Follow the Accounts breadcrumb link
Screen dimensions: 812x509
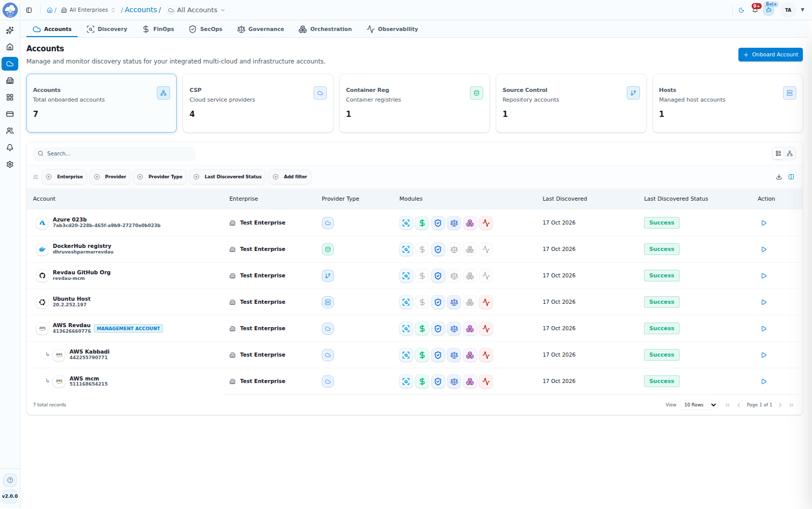coord(141,10)
